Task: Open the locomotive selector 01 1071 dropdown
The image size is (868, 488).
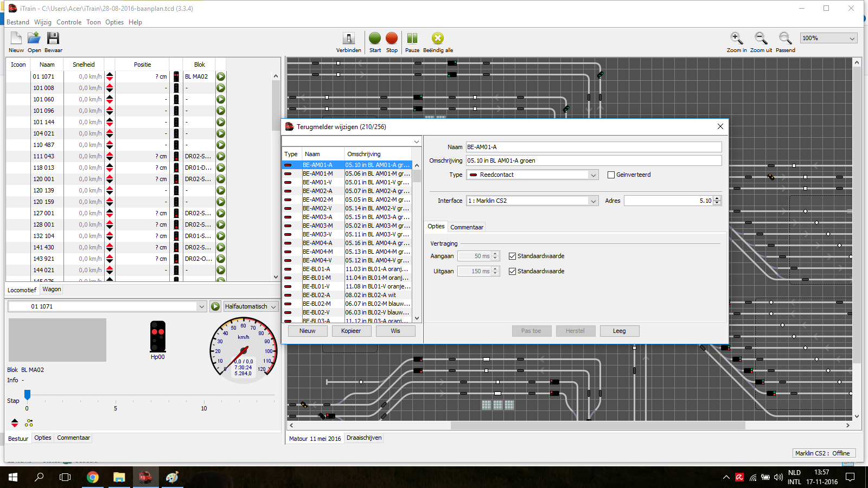Action: [x=201, y=306]
